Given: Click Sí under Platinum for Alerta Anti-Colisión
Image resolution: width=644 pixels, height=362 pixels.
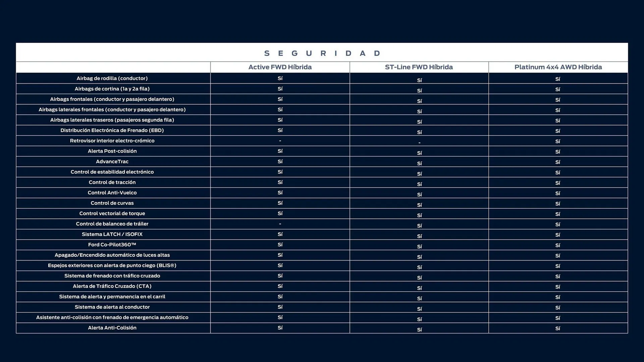Looking at the screenshot, I should [558, 329].
